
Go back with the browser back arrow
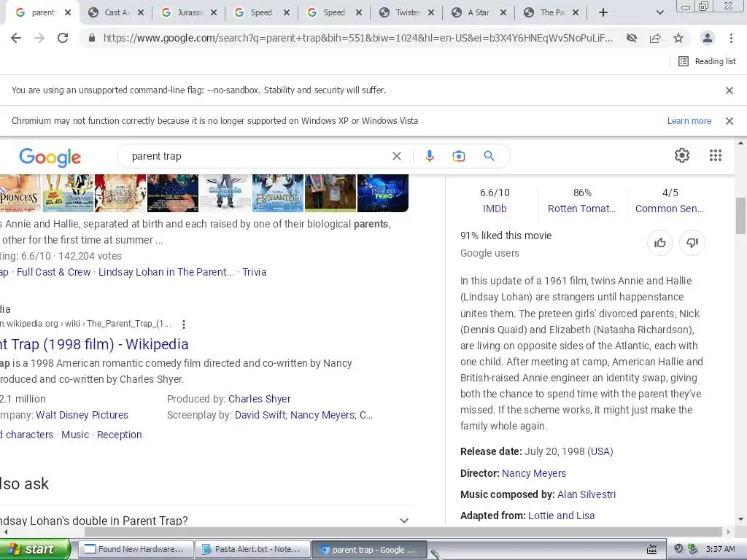16,38
